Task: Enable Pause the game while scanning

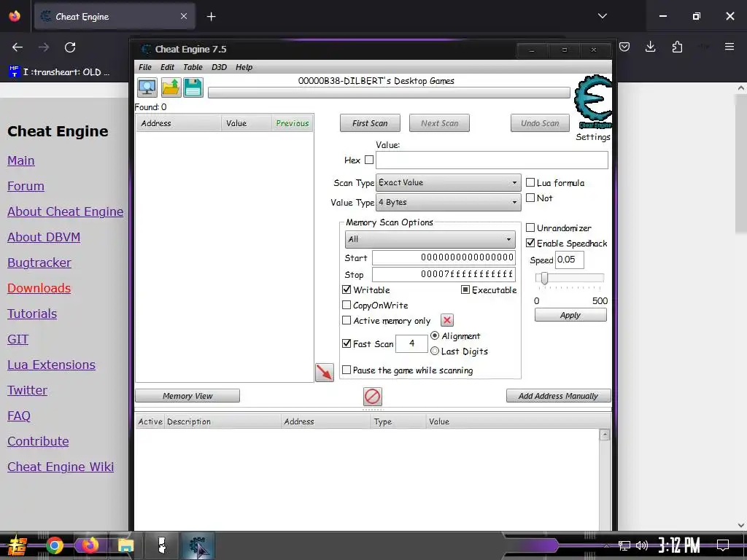Action: pyautogui.click(x=347, y=370)
